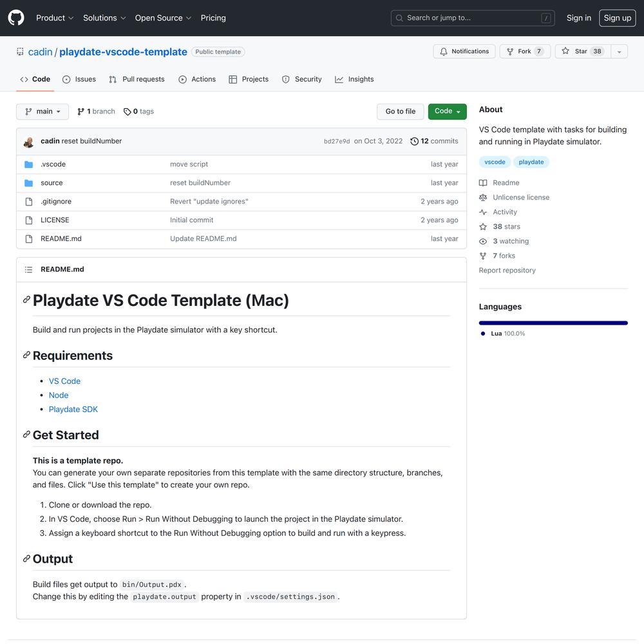
Task: Click anchor link icon beside Requirements heading
Action: (x=26, y=355)
